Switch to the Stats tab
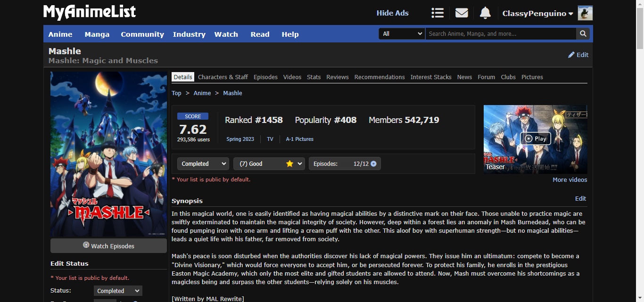 pyautogui.click(x=314, y=77)
